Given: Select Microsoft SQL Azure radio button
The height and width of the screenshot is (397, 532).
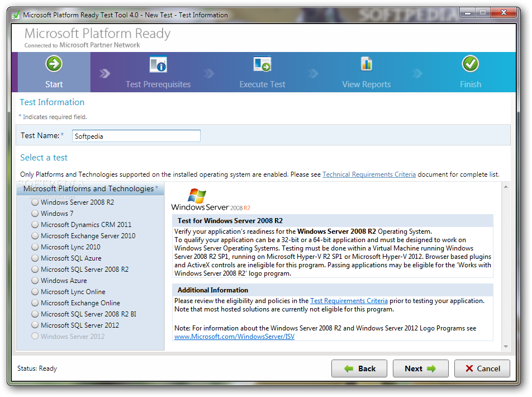Looking at the screenshot, I should [35, 258].
